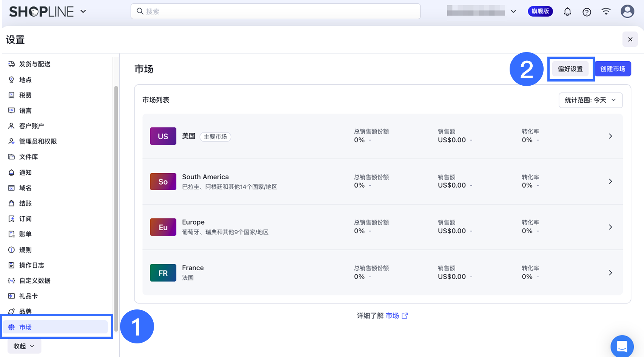Click the 创建市场 button

pyautogui.click(x=612, y=69)
